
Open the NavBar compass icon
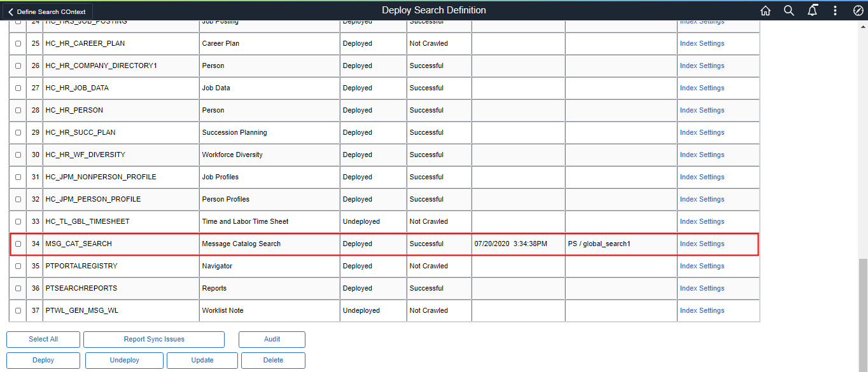858,11
